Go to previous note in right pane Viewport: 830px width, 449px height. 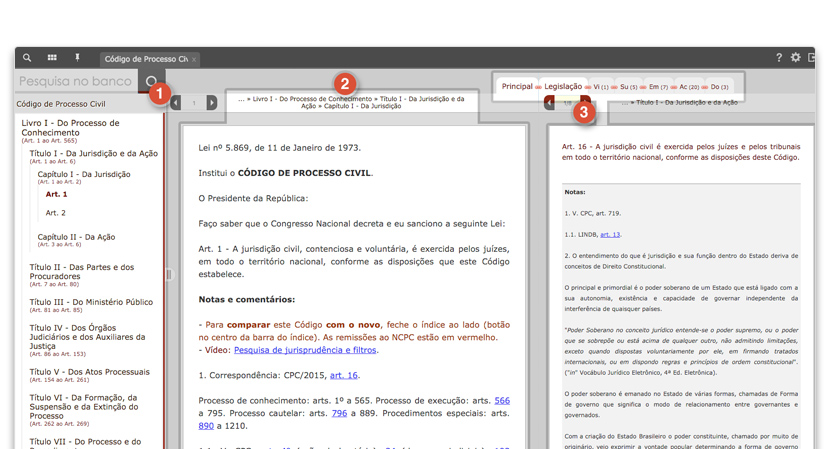click(549, 102)
